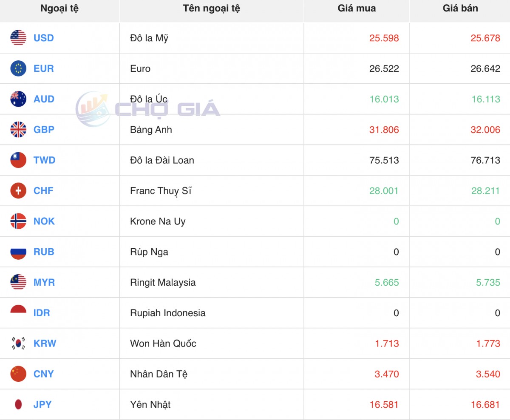Click the 'Giá mua' column header

(x=357, y=9)
